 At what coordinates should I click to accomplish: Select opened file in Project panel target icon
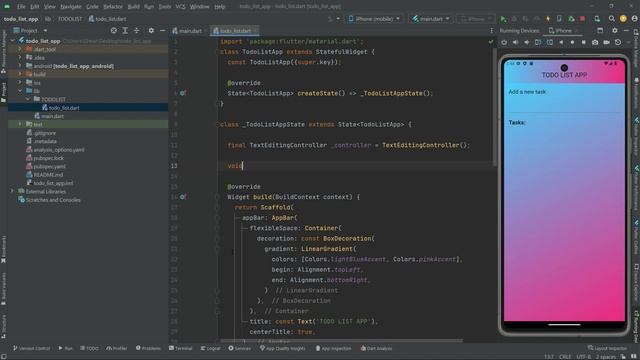point(113,31)
